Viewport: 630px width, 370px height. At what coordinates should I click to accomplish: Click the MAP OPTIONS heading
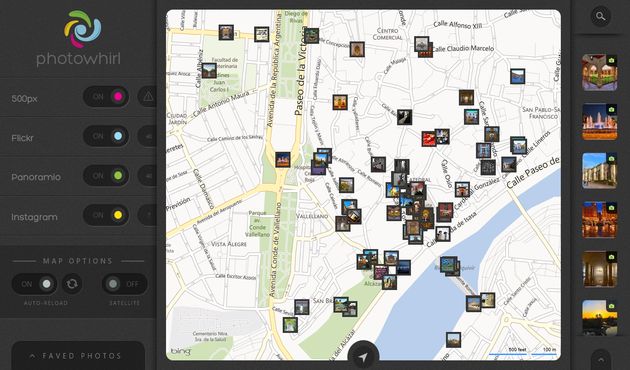click(78, 261)
